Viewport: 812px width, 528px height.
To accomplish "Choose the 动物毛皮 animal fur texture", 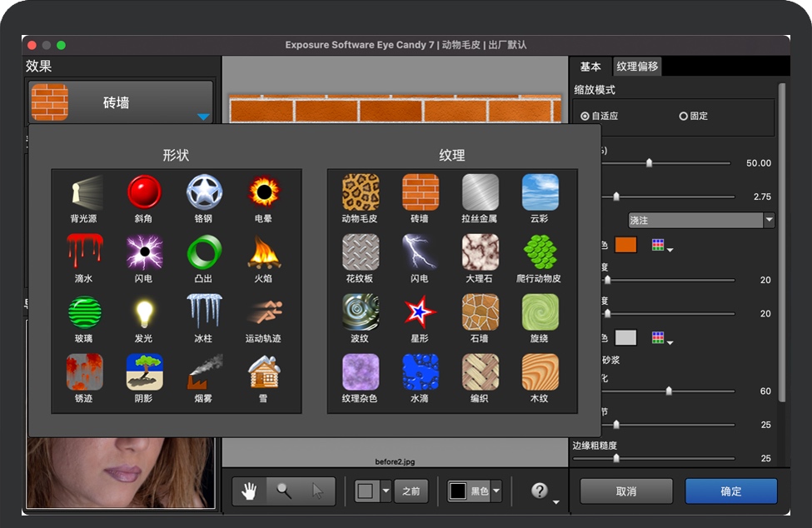I will click(360, 192).
